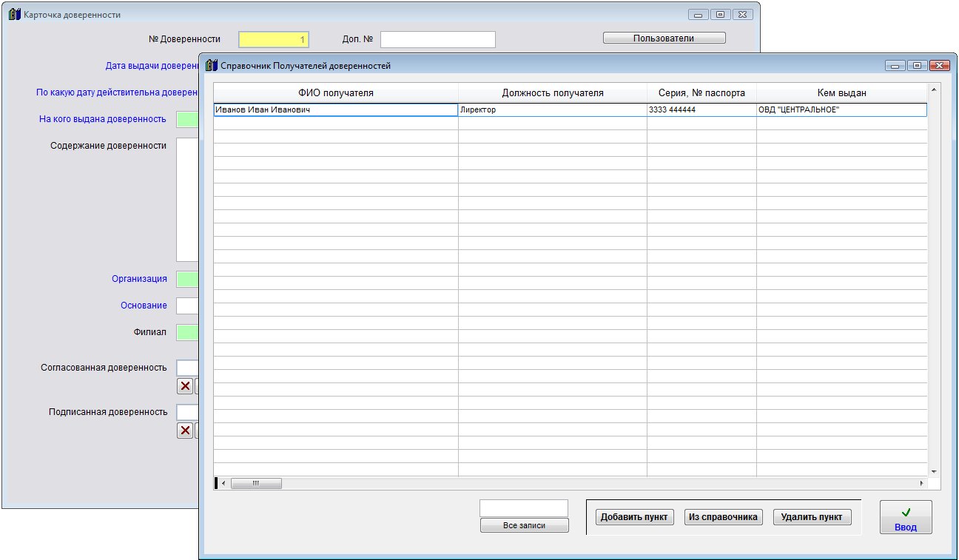Click into the Доп. № input field
Screen dimensions: 959x560
pos(438,39)
